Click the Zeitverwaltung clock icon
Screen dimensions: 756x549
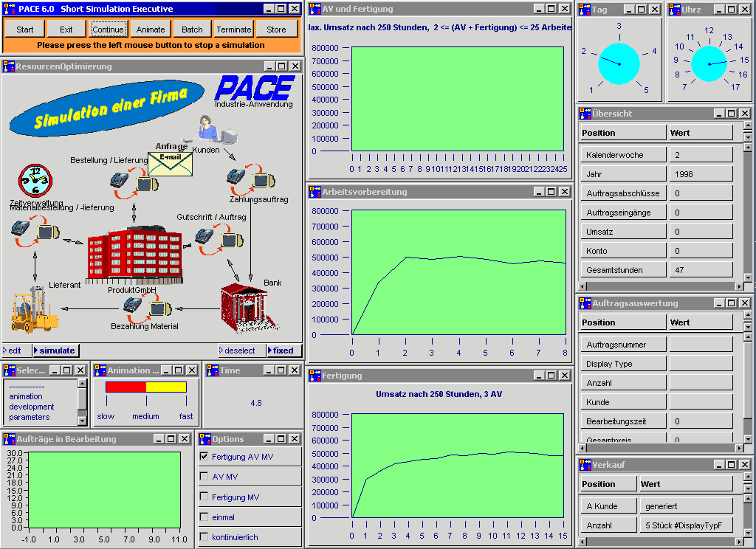[x=35, y=181]
